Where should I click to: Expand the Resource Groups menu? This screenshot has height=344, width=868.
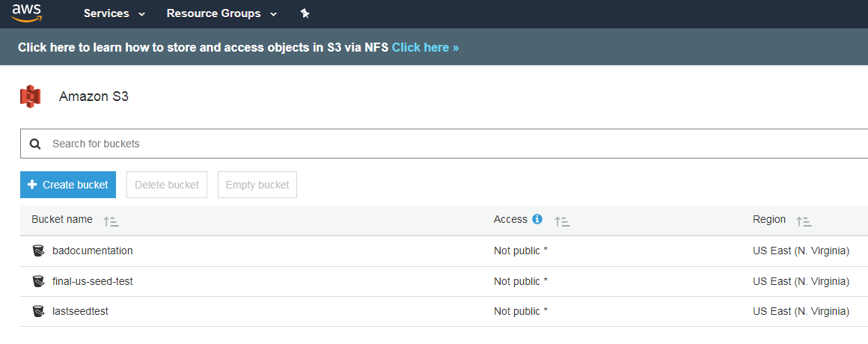221,13
